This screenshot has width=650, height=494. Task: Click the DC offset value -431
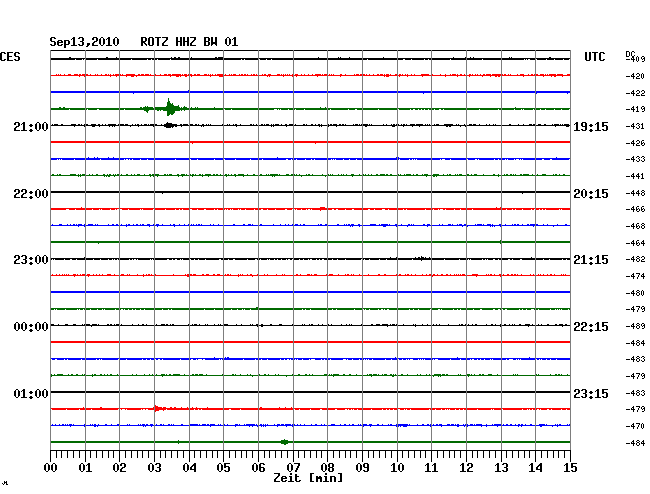(635, 126)
